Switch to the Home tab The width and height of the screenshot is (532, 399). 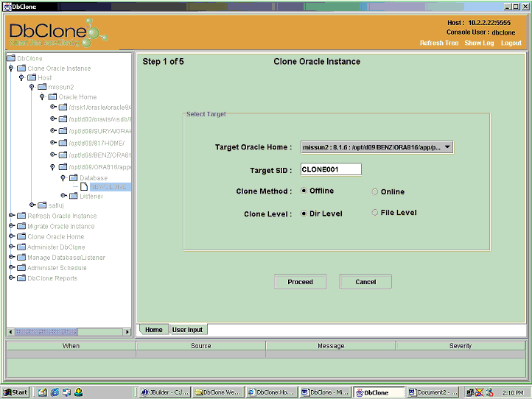154,330
